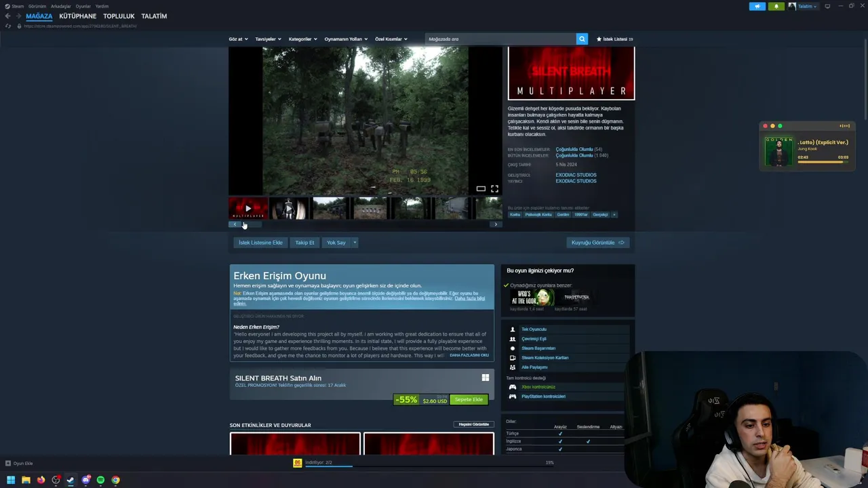This screenshot has height=488, width=868.
Task: Open Steam announcements megaphone icon
Action: [757, 6]
